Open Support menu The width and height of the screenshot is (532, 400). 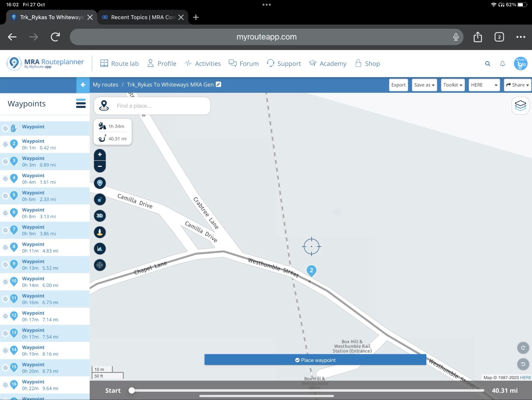[x=284, y=64]
